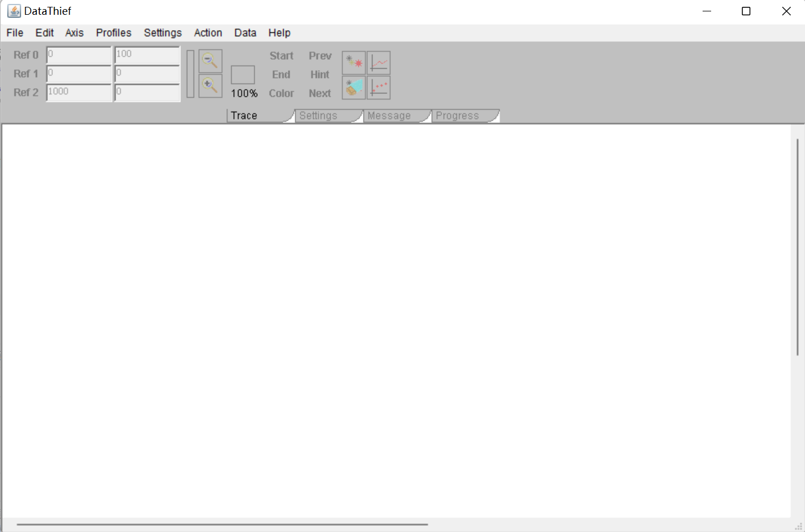Open the Data menu
This screenshot has height=532, width=805.
245,32
